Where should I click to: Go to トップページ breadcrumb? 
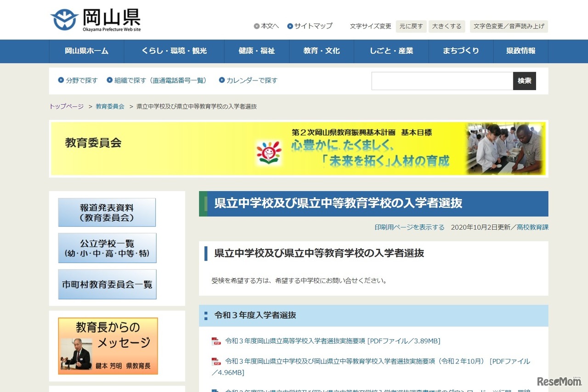[x=67, y=107]
